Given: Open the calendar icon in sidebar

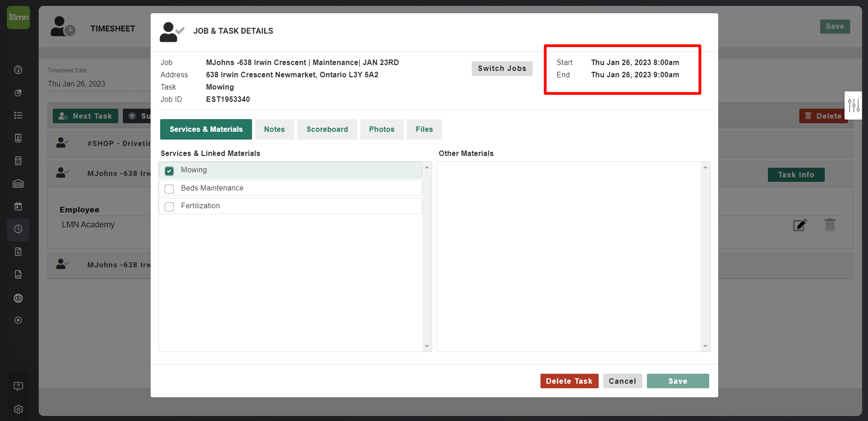Looking at the screenshot, I should [x=18, y=206].
